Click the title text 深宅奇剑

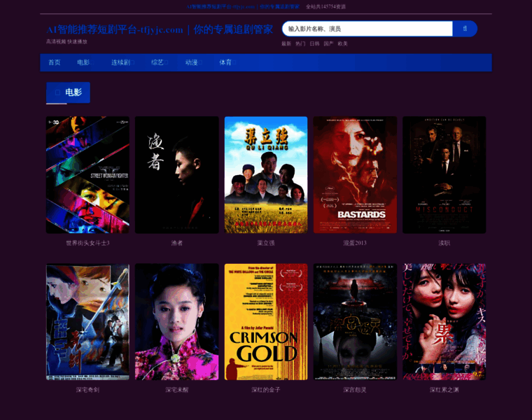tap(87, 390)
